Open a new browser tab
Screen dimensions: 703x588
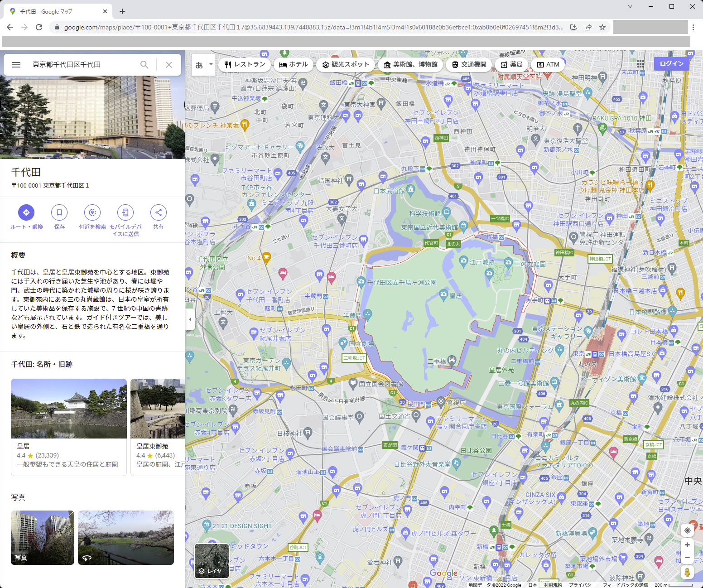pyautogui.click(x=122, y=11)
